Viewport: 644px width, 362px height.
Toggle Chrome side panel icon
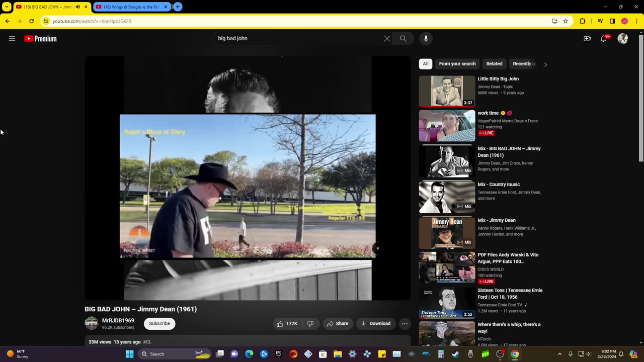(612, 21)
